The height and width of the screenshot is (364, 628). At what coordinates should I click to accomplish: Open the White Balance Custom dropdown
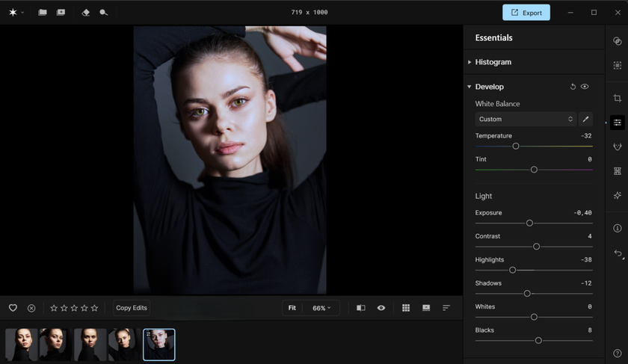[526, 119]
